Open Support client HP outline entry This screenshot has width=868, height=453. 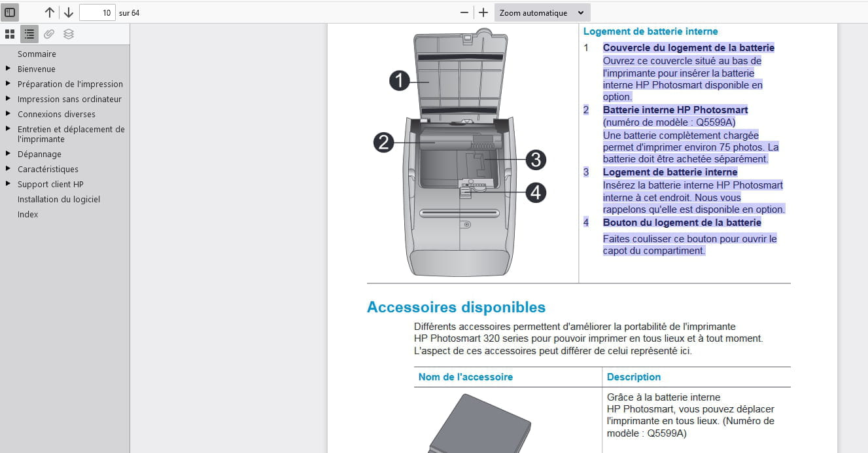pos(50,185)
